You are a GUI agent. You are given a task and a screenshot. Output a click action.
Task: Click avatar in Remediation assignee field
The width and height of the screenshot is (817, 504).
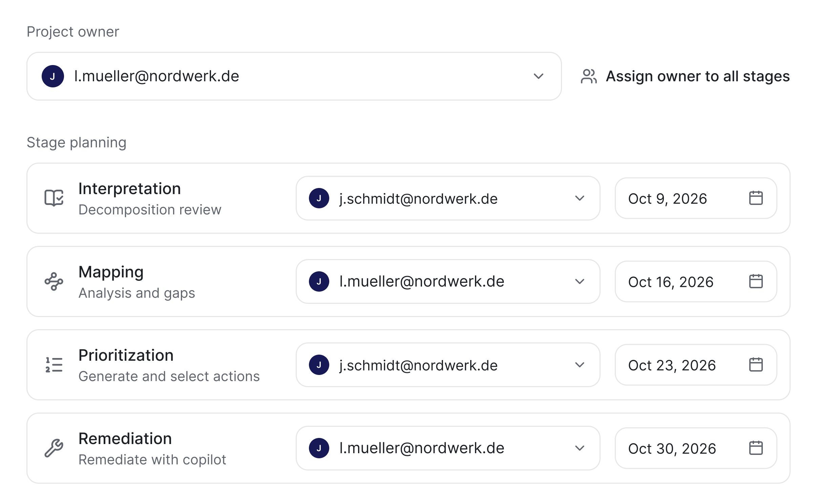pyautogui.click(x=319, y=448)
